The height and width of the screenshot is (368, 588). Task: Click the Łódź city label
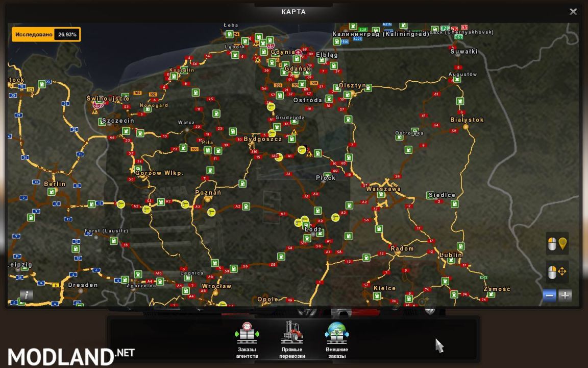pyautogui.click(x=313, y=229)
